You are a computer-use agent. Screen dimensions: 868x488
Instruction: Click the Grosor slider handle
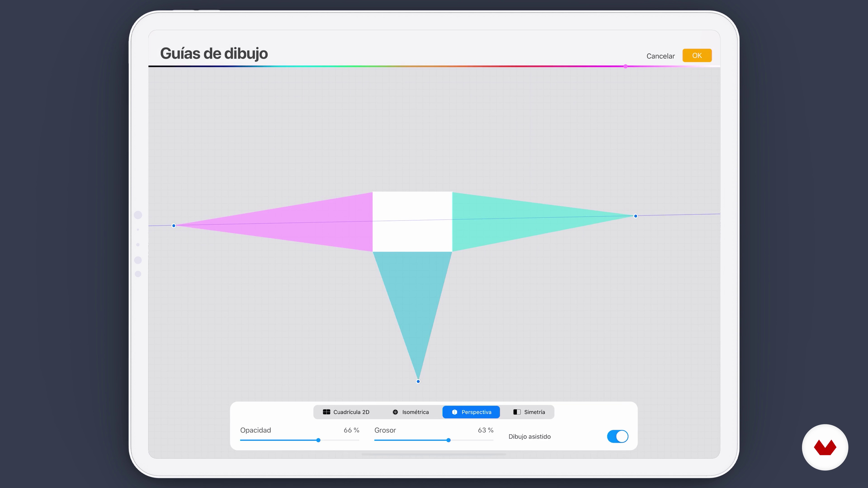[x=448, y=440]
